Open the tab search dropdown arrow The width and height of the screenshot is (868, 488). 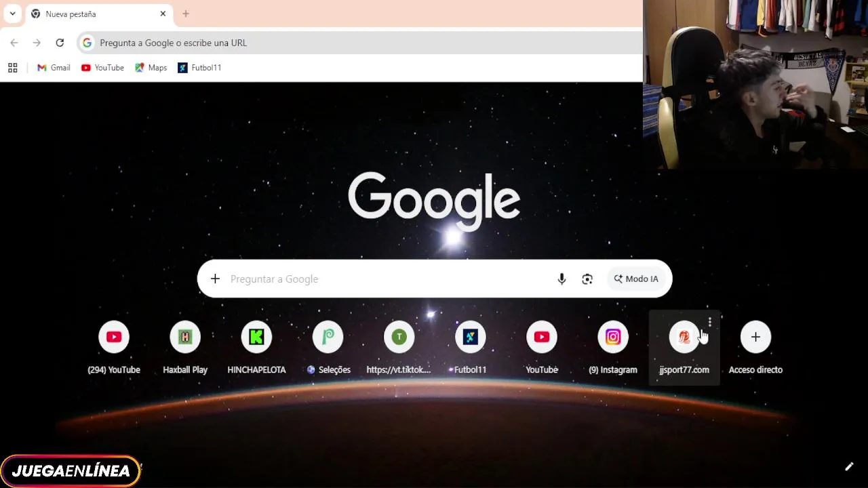12,14
